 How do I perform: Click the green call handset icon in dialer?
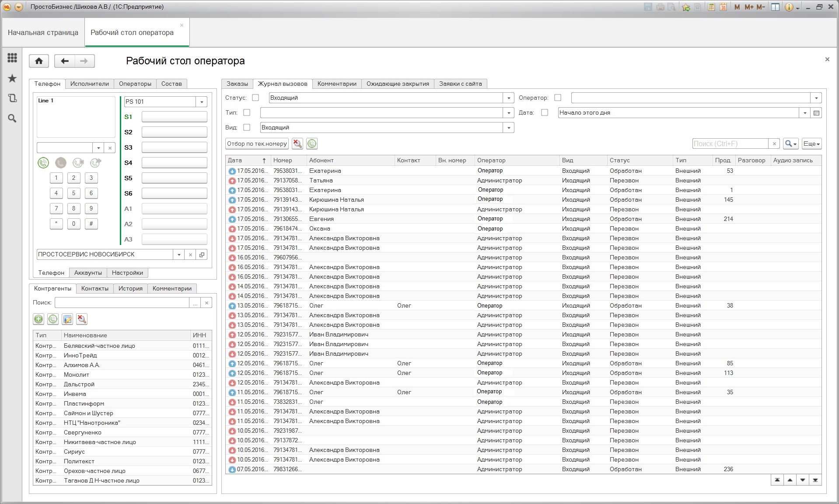coord(43,163)
